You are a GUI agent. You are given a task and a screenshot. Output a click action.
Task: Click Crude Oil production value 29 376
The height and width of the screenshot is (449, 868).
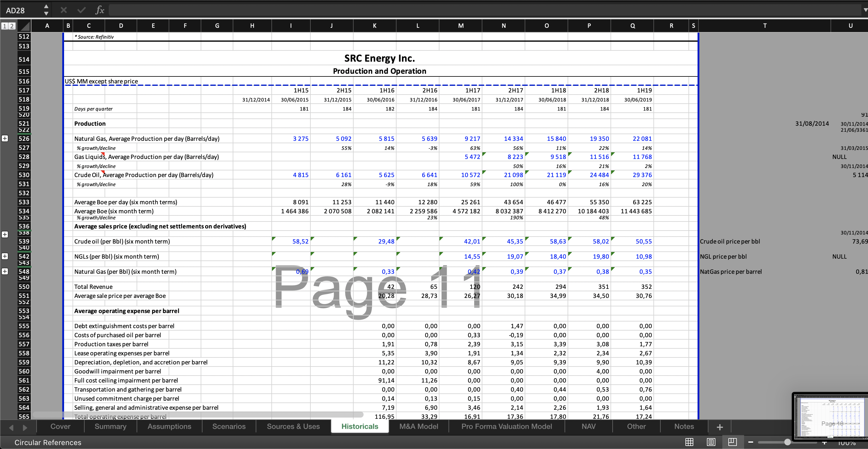pos(642,175)
